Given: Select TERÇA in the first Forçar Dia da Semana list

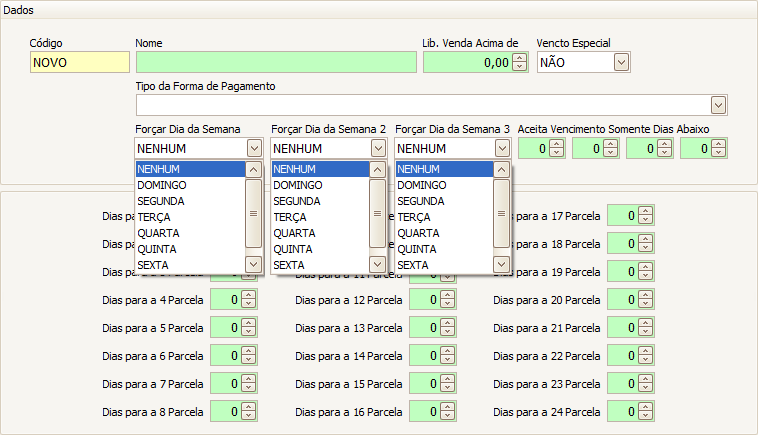Looking at the screenshot, I should (190, 217).
